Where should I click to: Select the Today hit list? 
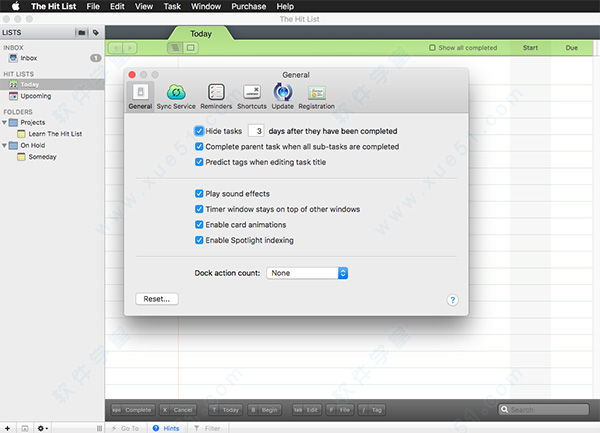[x=52, y=85]
